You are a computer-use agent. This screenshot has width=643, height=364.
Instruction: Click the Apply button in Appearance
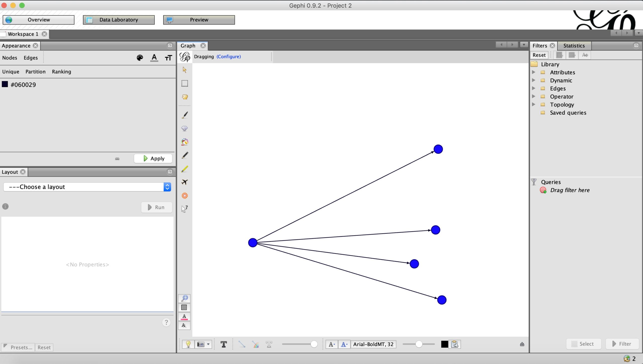tap(153, 159)
